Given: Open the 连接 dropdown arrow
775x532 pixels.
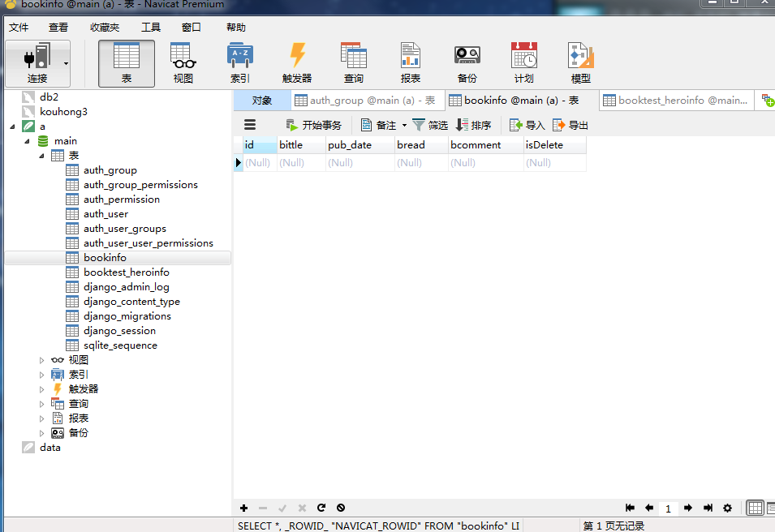Looking at the screenshot, I should (66, 64).
